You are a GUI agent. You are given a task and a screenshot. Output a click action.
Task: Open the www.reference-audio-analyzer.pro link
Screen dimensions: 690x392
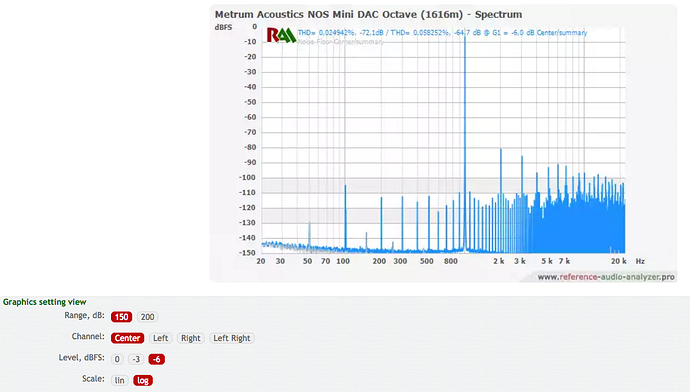click(x=606, y=277)
